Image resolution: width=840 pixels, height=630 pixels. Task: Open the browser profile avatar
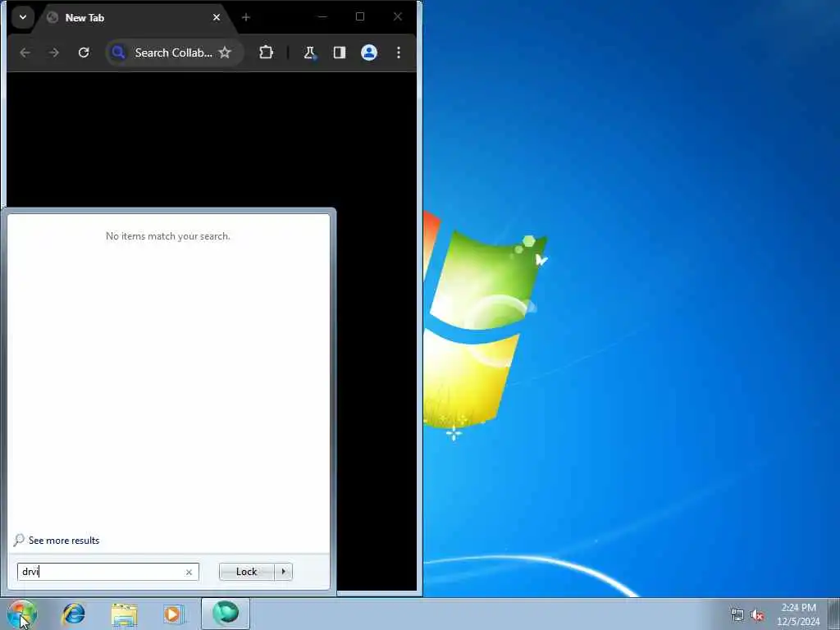click(x=369, y=52)
